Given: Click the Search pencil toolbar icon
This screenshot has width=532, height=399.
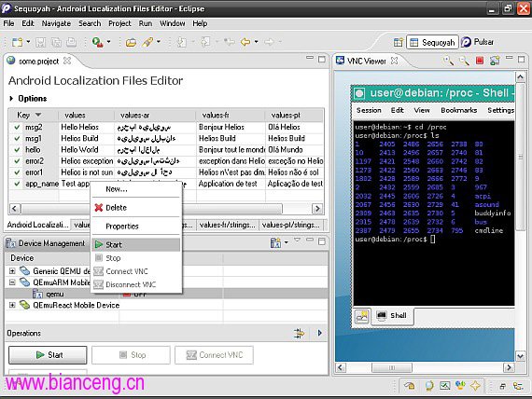Looking at the screenshot, I should [147, 42].
